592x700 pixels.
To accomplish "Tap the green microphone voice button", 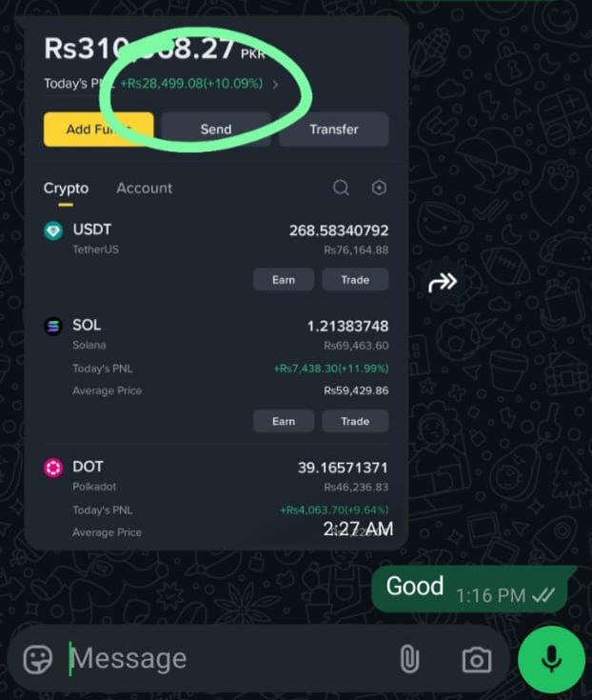I will (551, 659).
